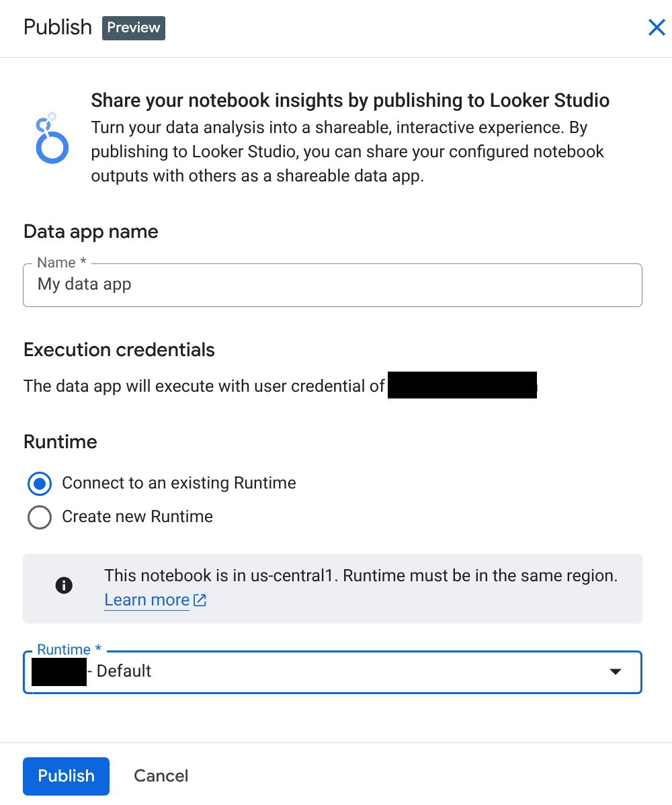Click the Publish dialog title
Screen dimensions: 672x805
(57, 28)
